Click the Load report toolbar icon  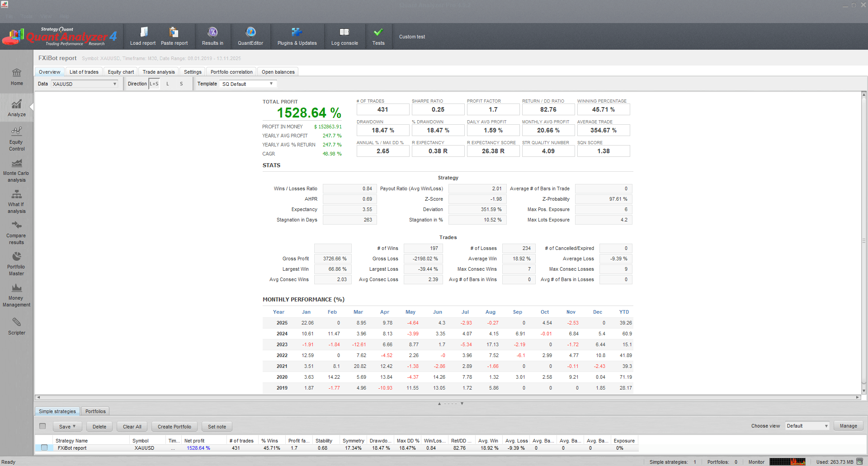(x=143, y=32)
